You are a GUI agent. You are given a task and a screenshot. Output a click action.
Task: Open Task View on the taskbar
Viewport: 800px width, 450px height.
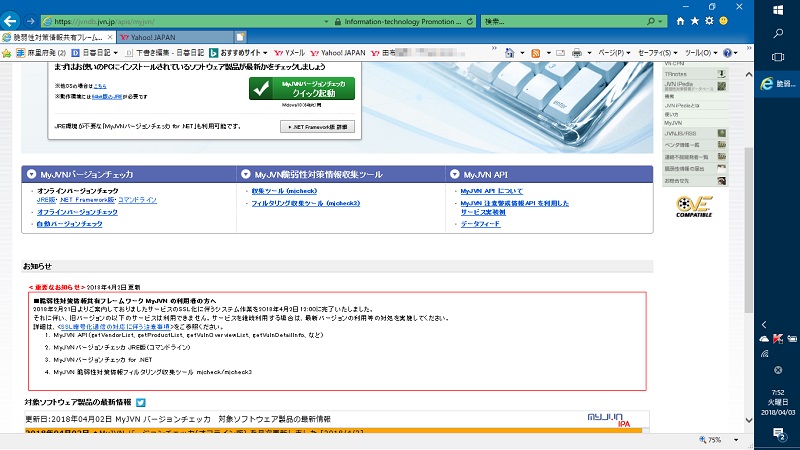pyautogui.click(x=778, y=57)
